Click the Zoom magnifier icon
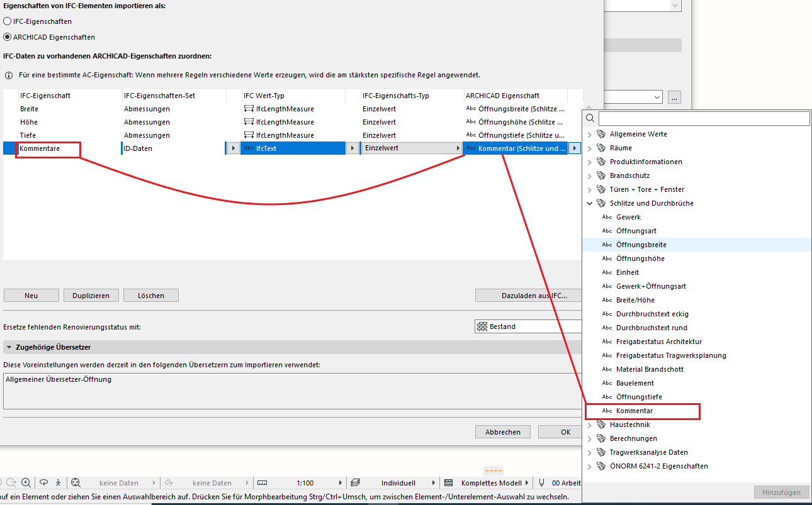This screenshot has height=505, width=812. click(26, 482)
